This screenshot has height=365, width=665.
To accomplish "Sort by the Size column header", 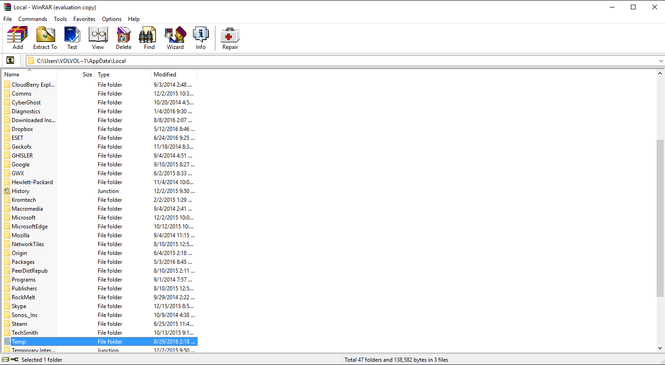I will [76, 75].
